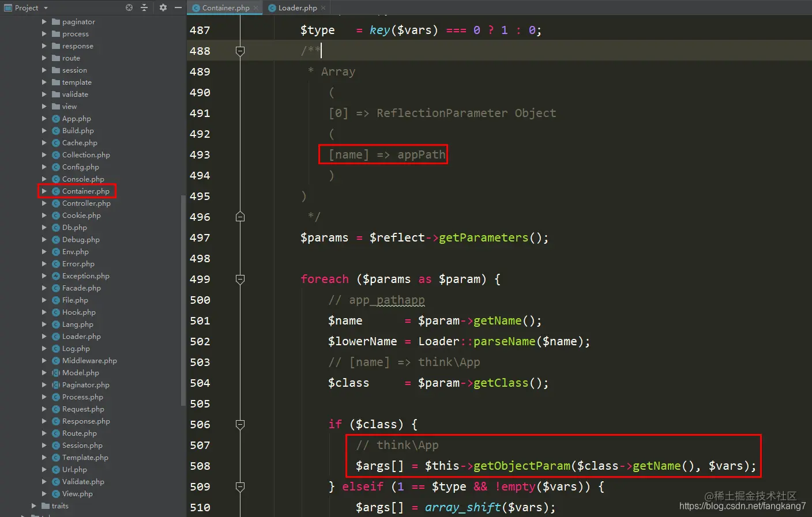Select the Env.php file icon
Viewport: 812px width, 517px height.
56,252
